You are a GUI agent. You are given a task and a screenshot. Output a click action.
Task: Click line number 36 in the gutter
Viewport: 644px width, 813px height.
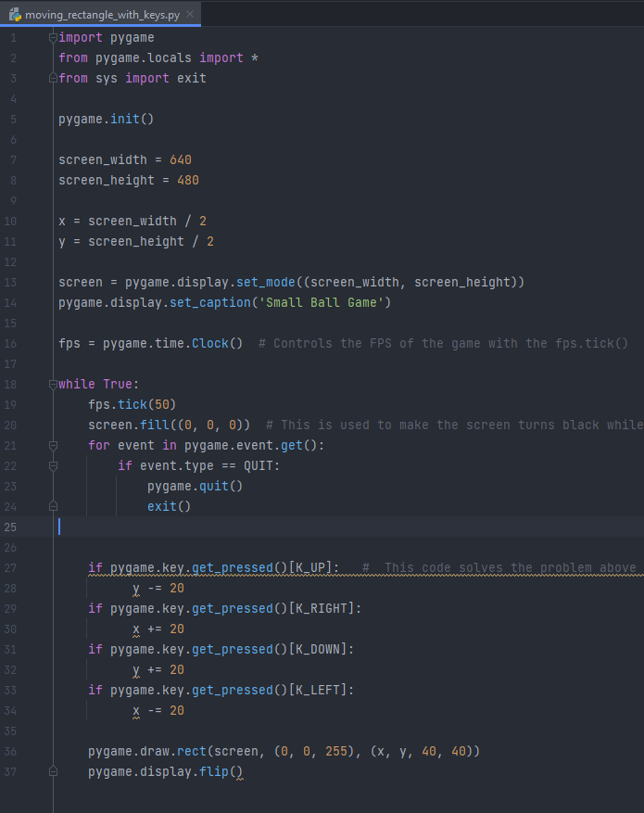click(x=10, y=751)
